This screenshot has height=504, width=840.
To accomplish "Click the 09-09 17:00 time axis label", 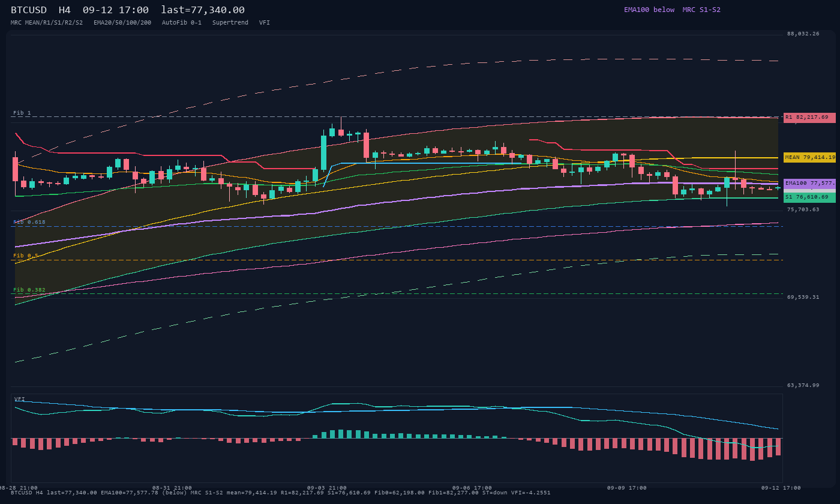I will click(627, 488).
